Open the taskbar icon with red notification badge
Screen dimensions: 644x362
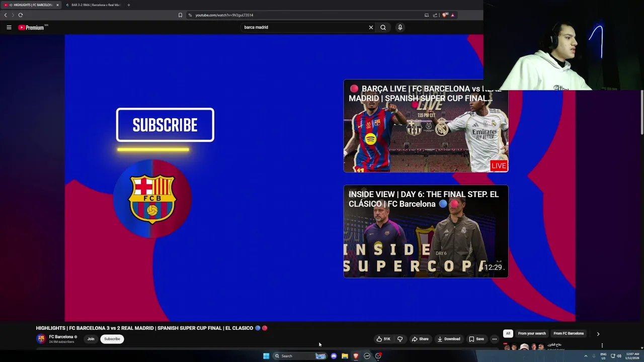pos(378,356)
